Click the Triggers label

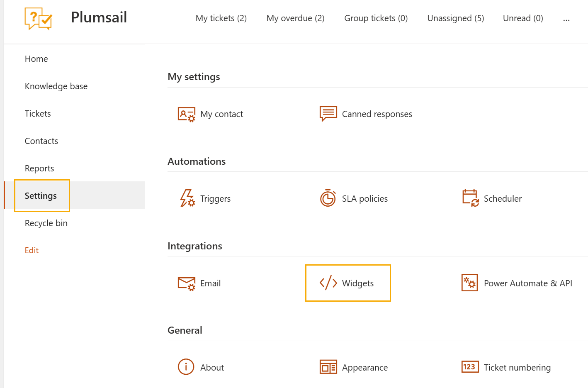click(215, 199)
